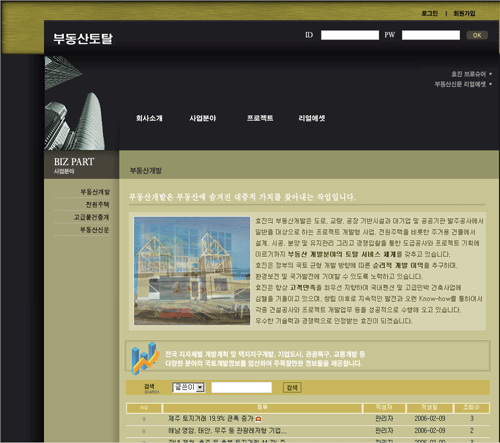The height and width of the screenshot is (443, 500).
Task: Click the 제목 column header
Action: click(262, 408)
